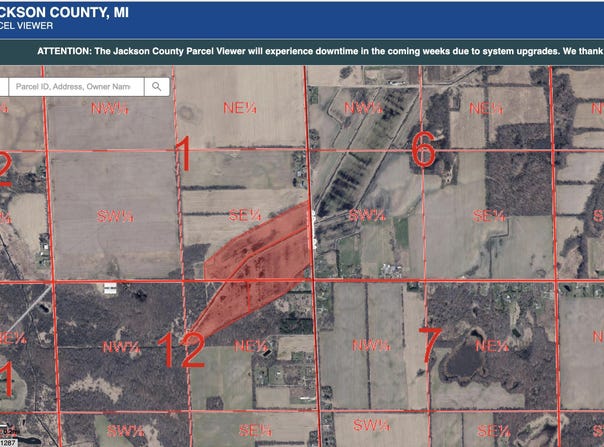Click the dark pond beside section 7

pyautogui.click(x=463, y=361)
